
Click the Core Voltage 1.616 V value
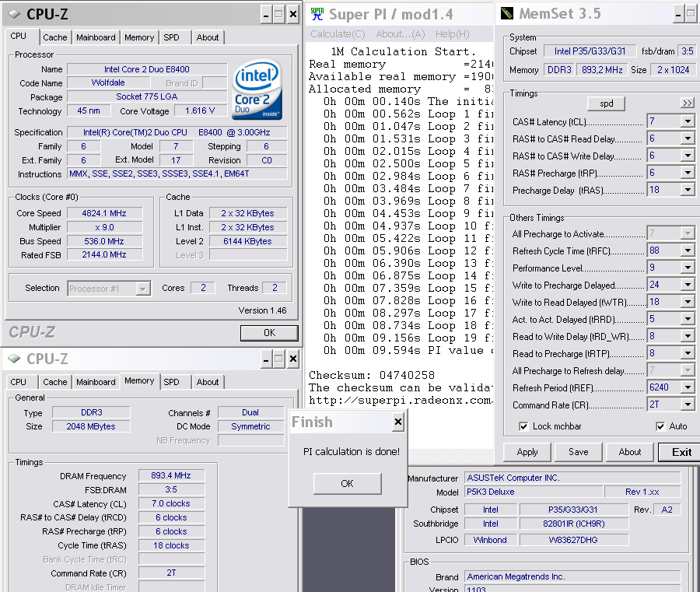[200, 110]
